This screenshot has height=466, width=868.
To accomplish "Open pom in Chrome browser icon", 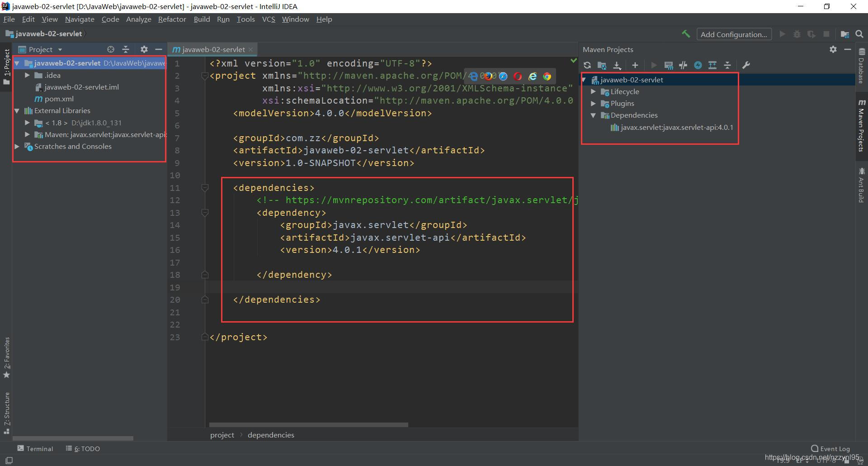I will point(547,76).
